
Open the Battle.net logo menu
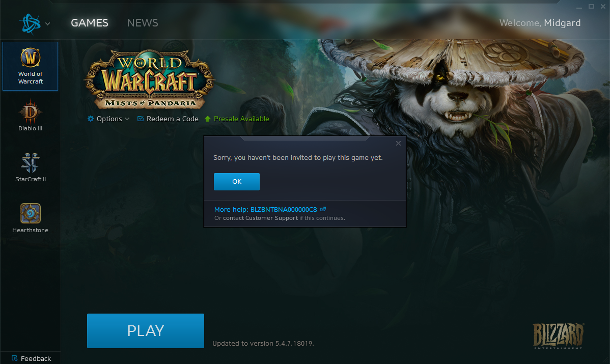(x=31, y=23)
